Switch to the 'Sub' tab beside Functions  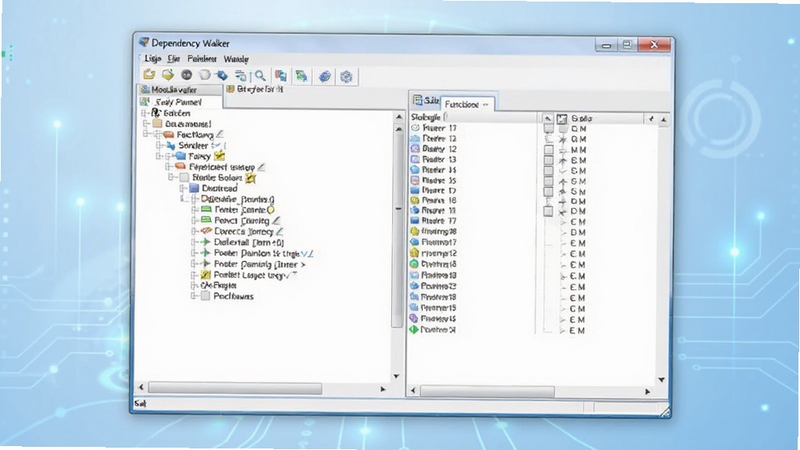[426, 101]
